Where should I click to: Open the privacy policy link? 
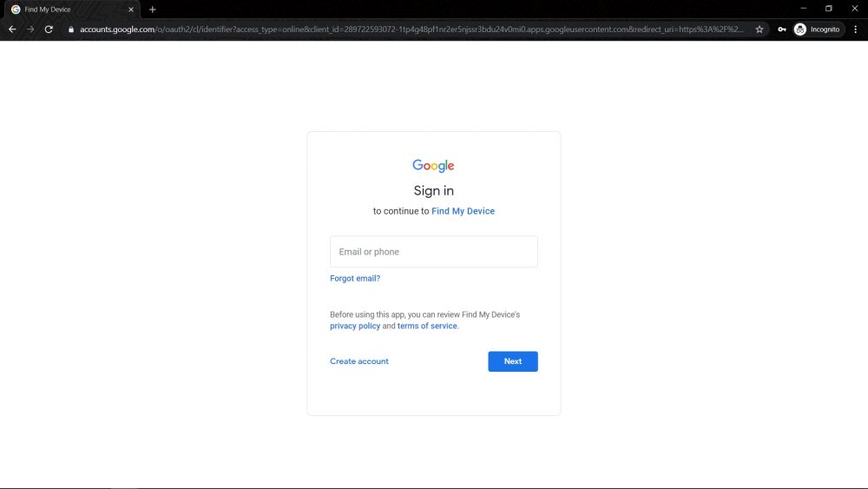(355, 327)
